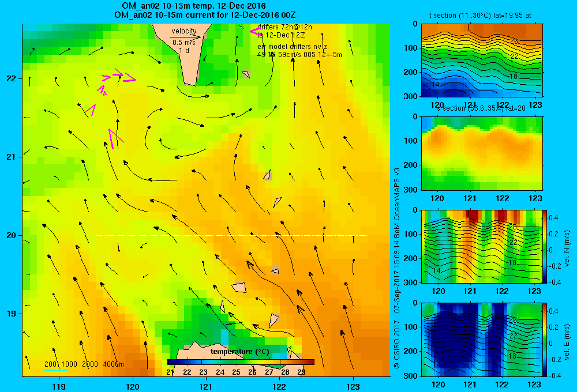Click the vel. N colorbar
This screenshot has width=577, height=392.
tap(545, 246)
